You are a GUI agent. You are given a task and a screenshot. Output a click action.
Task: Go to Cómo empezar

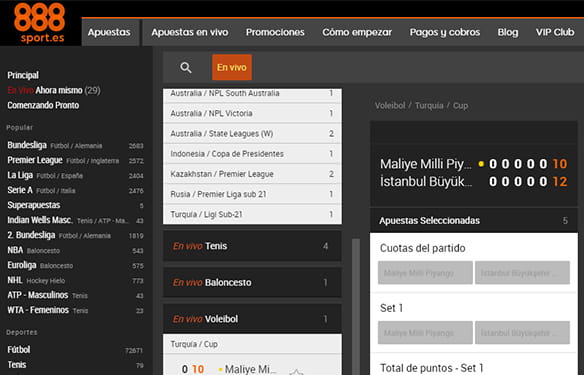(x=357, y=32)
